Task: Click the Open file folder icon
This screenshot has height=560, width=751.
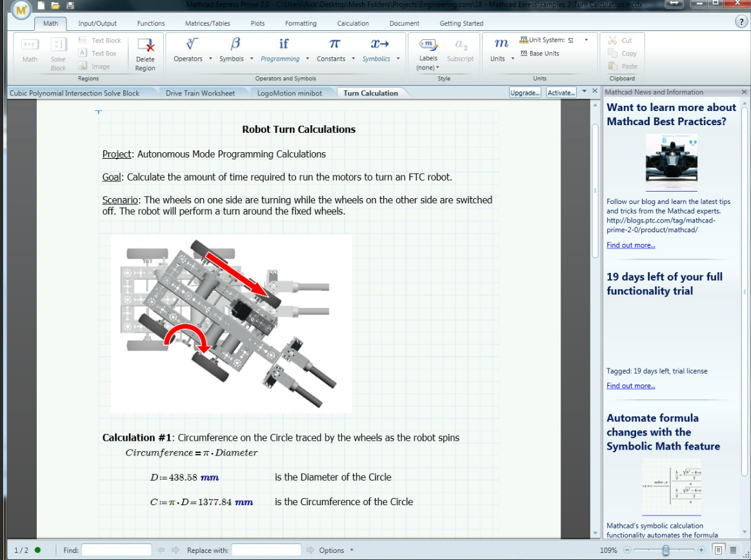Action: tap(55, 5)
